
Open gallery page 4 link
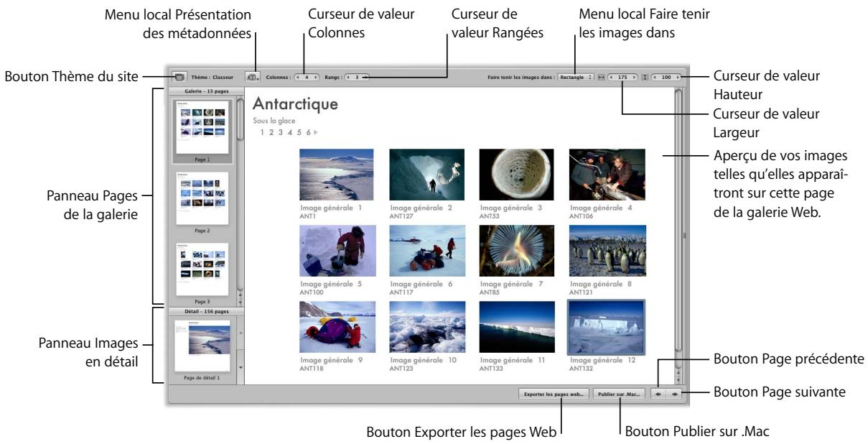[290, 132]
